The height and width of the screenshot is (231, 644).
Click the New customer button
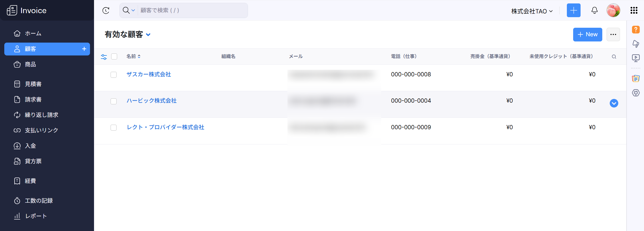click(x=587, y=35)
